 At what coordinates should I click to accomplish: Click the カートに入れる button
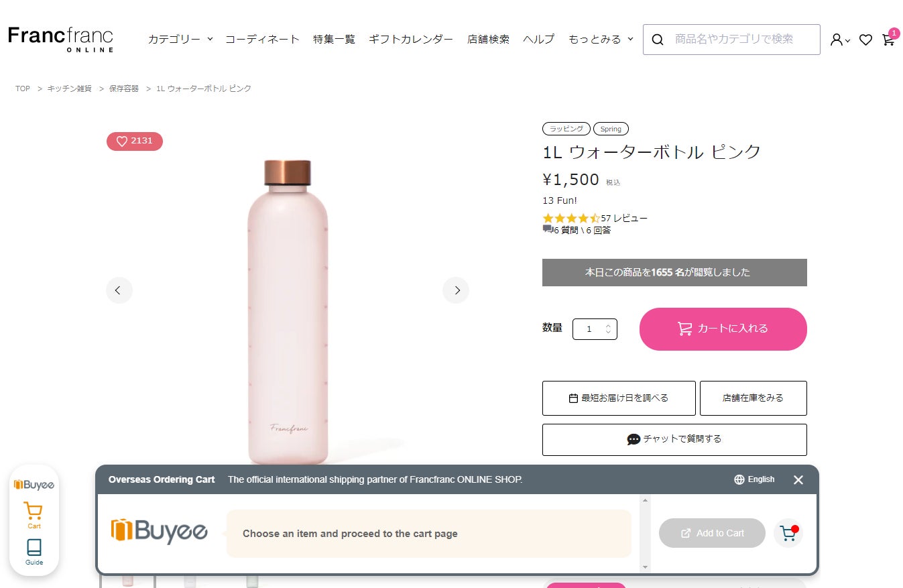(723, 329)
